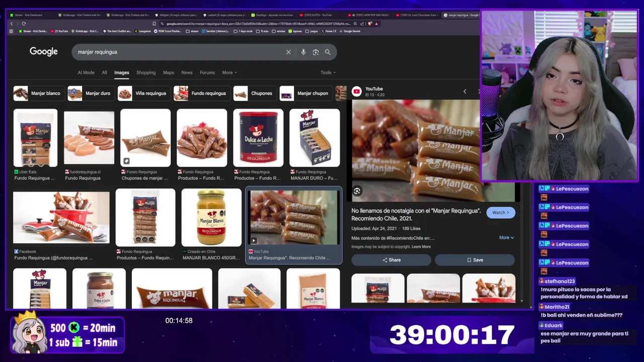Click the bookmark icon in the address bar

154,24
